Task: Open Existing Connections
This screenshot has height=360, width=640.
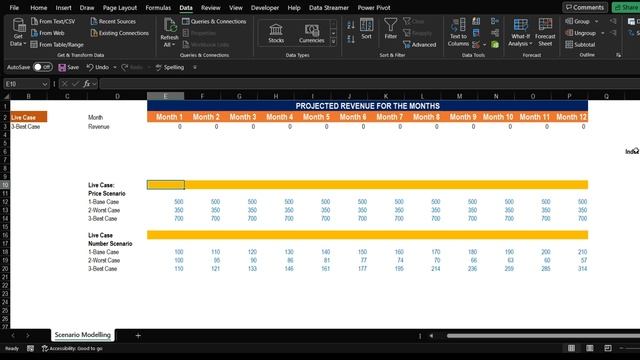Action: click(120, 33)
